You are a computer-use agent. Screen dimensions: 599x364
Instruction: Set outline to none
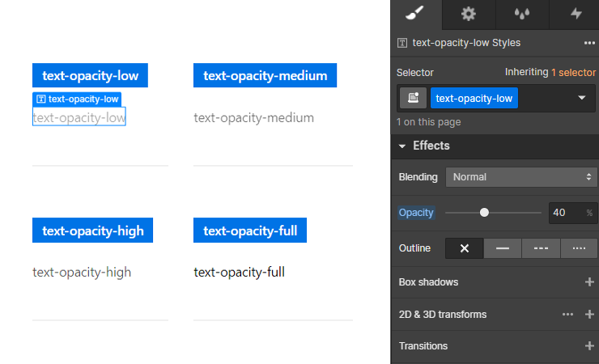(x=464, y=248)
